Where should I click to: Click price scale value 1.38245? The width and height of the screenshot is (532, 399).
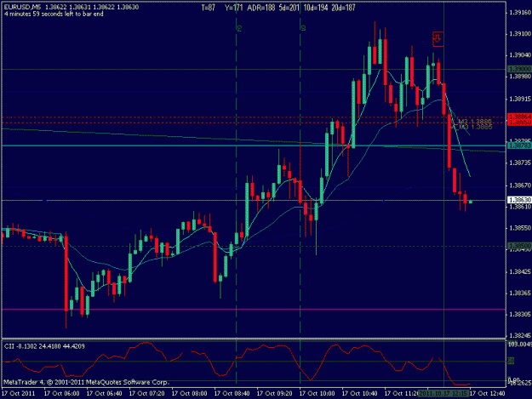(520, 335)
